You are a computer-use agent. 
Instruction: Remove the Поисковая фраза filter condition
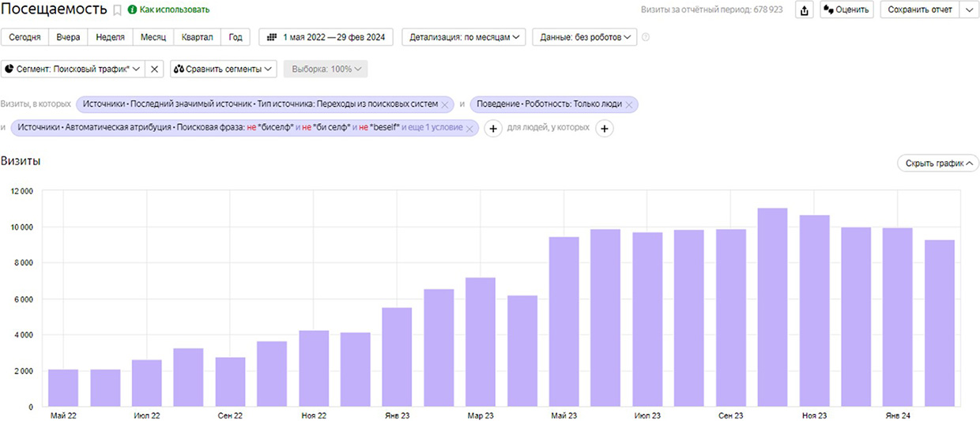tap(469, 128)
